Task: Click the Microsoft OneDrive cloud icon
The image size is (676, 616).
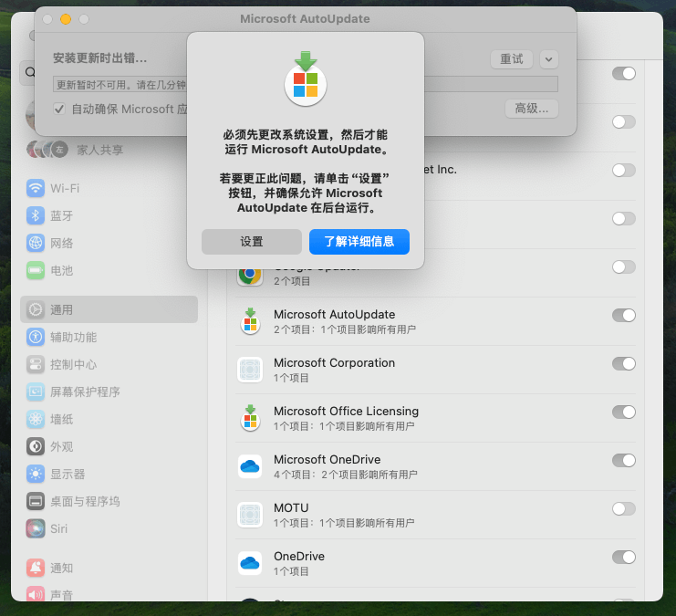Action: click(250, 466)
